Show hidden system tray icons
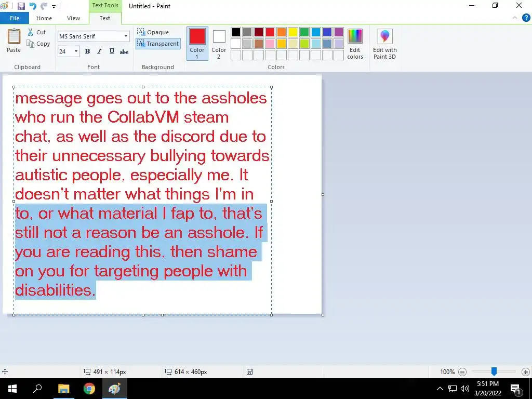 pos(440,389)
